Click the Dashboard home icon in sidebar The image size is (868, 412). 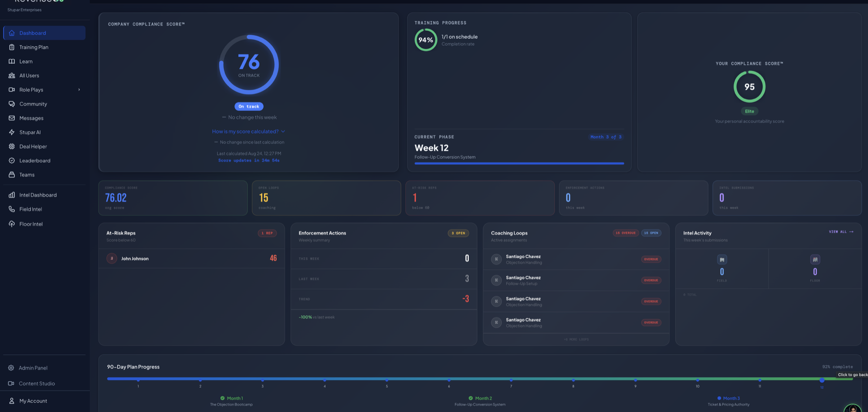[12, 33]
